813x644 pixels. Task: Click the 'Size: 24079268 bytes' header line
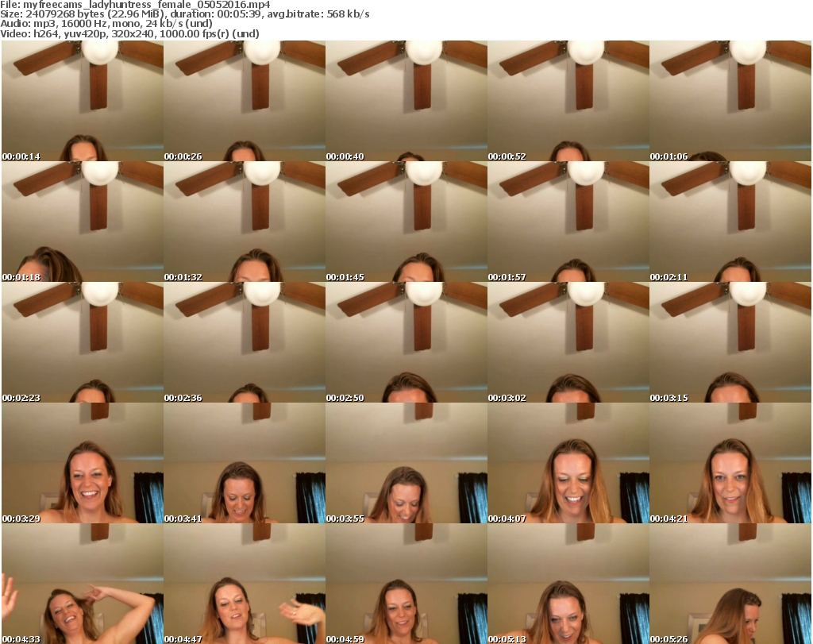pos(184,14)
